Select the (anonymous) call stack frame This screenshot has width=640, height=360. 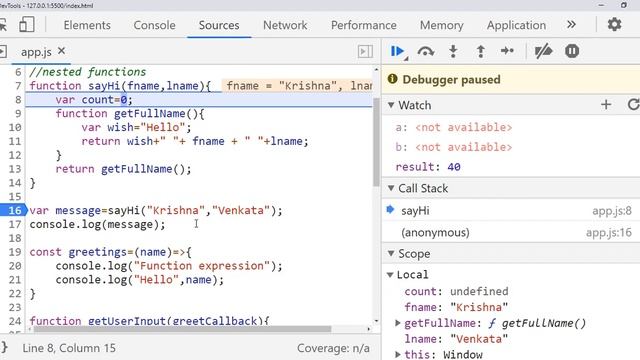click(x=511, y=232)
